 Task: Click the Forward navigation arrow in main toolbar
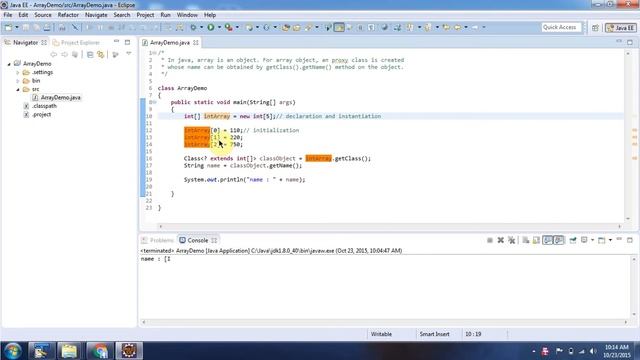coord(475,27)
